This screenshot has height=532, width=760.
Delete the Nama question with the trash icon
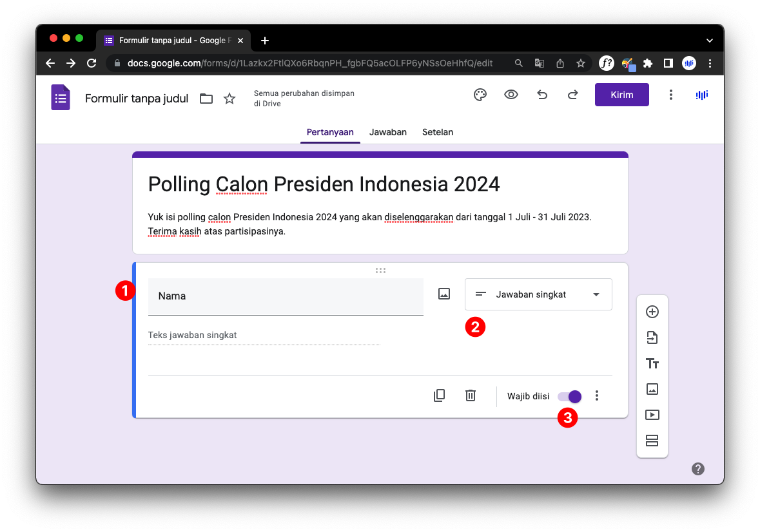coord(470,395)
